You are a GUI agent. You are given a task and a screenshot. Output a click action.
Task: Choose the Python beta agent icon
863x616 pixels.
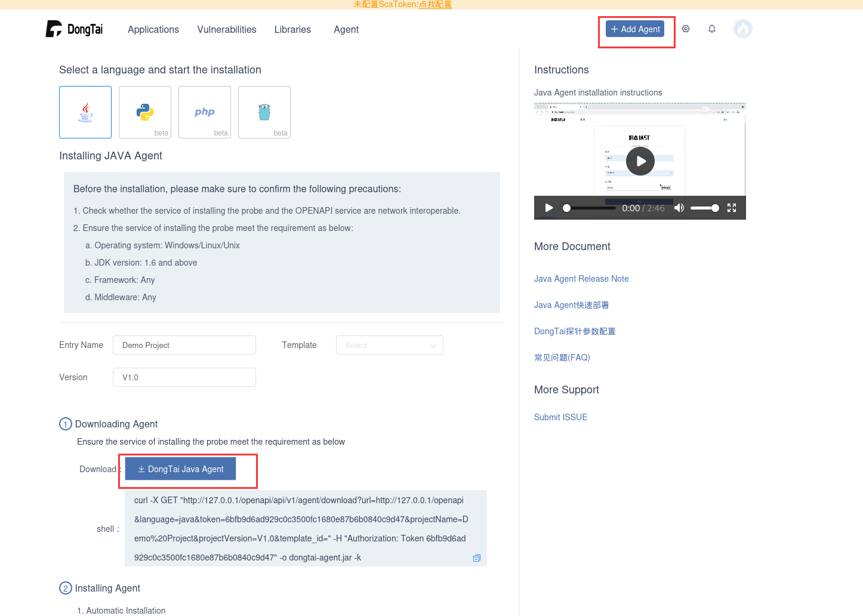[145, 112]
